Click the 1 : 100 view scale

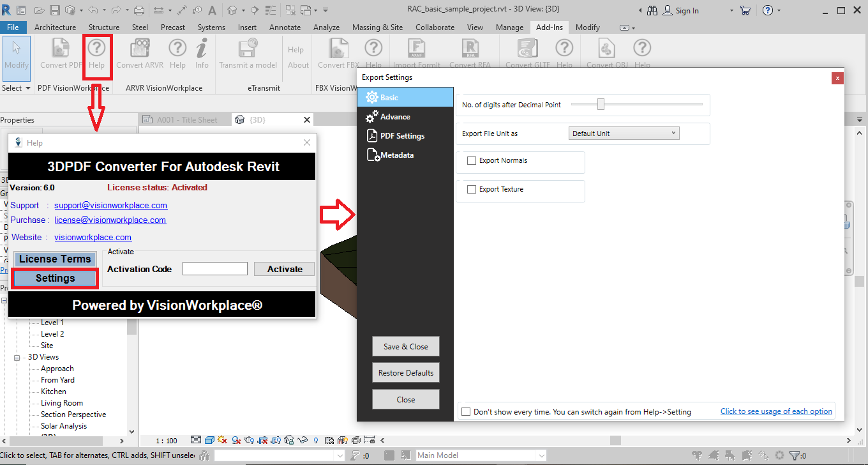[167, 441]
